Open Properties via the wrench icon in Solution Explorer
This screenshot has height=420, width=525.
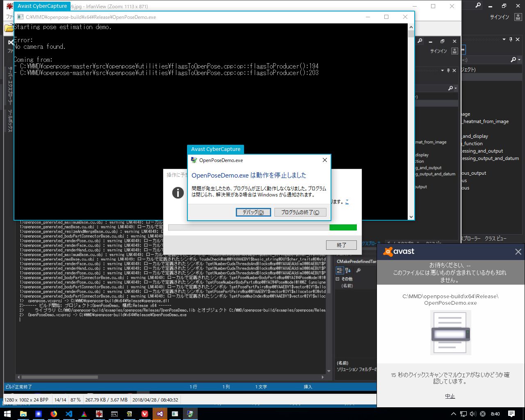coord(358,270)
